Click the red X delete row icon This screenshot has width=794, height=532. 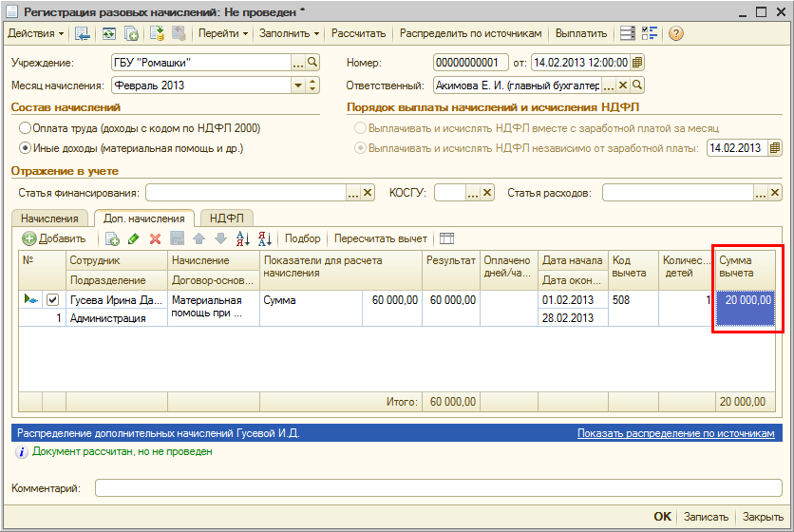155,238
